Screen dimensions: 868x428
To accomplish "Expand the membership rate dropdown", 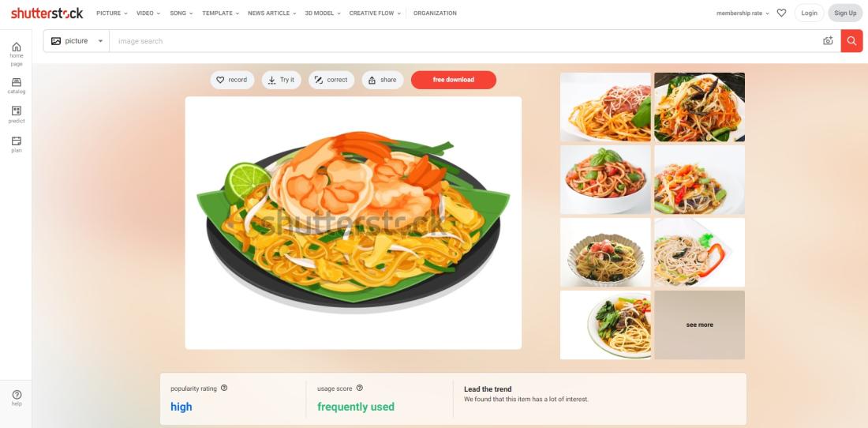I will click(743, 13).
